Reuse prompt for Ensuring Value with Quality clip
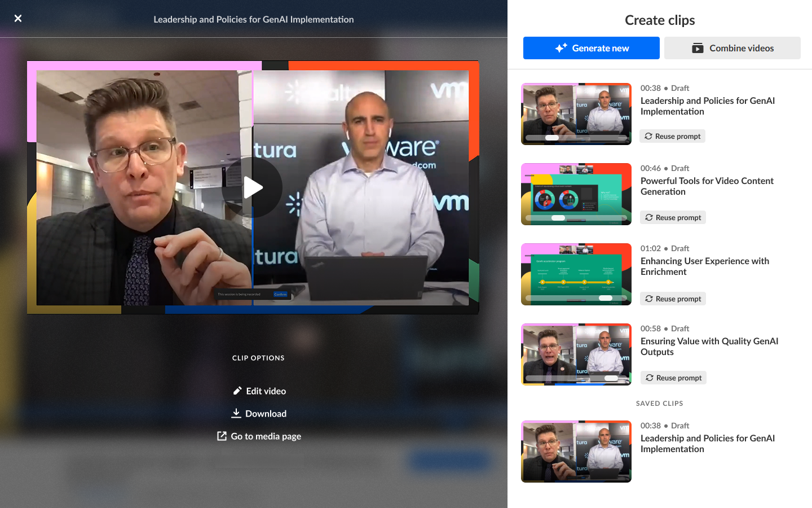 673,378
